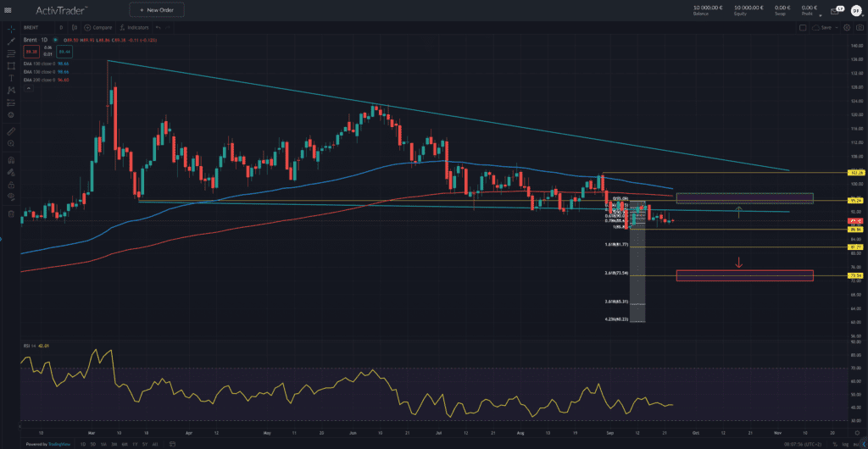868x449 pixels.
Task: Click the blue 89.44 buy price button
Action: (x=64, y=52)
